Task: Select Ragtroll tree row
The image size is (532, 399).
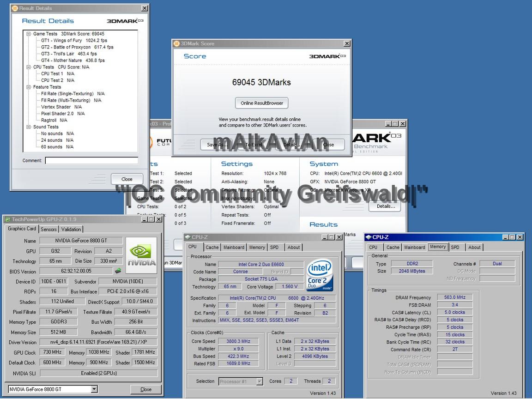Action: click(54, 120)
